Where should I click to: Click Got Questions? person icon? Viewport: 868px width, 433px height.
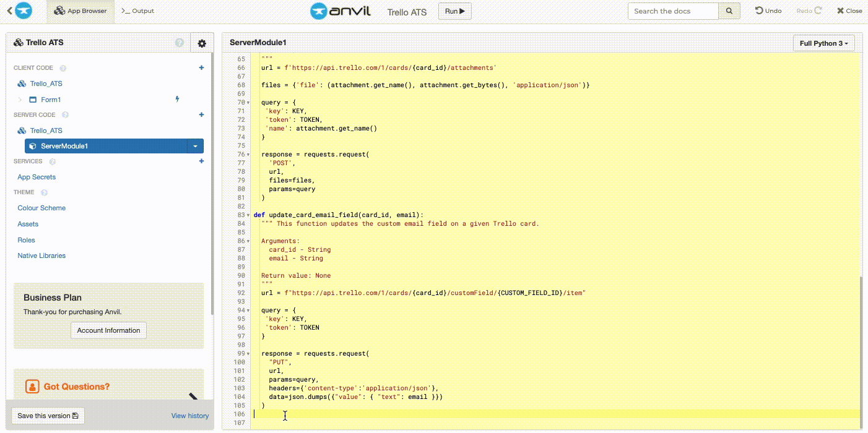pos(32,387)
